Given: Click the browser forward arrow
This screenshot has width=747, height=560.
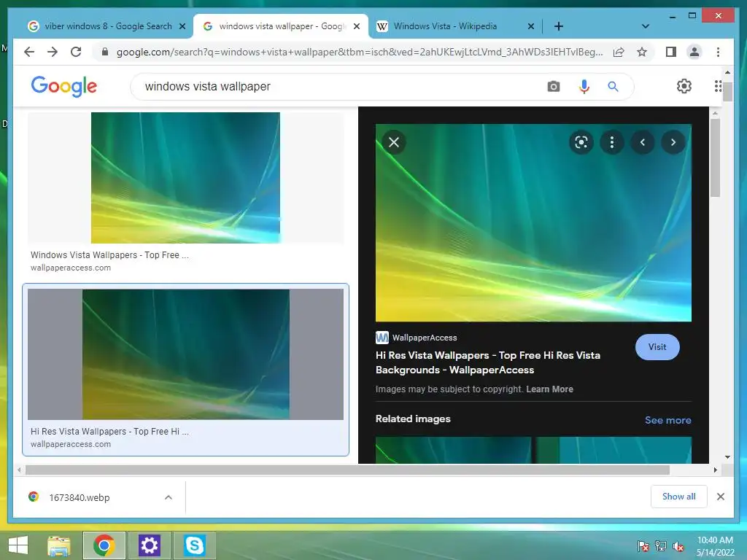Looking at the screenshot, I should 53,52.
